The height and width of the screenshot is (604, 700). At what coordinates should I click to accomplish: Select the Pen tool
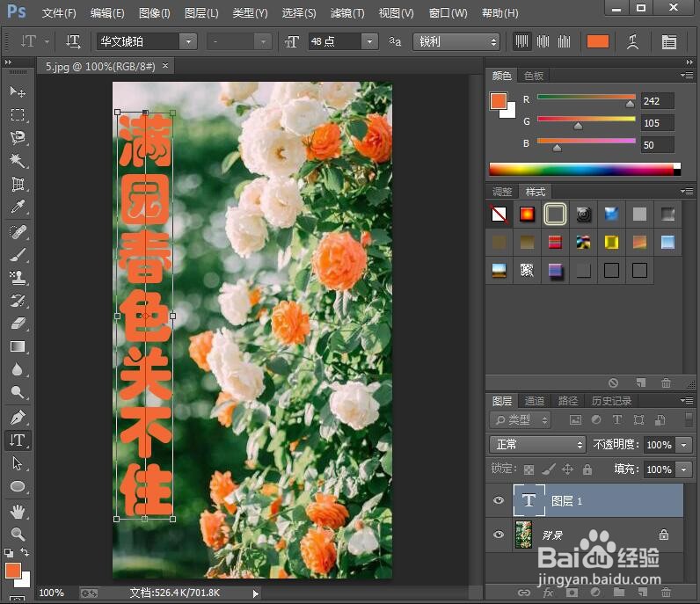18,418
